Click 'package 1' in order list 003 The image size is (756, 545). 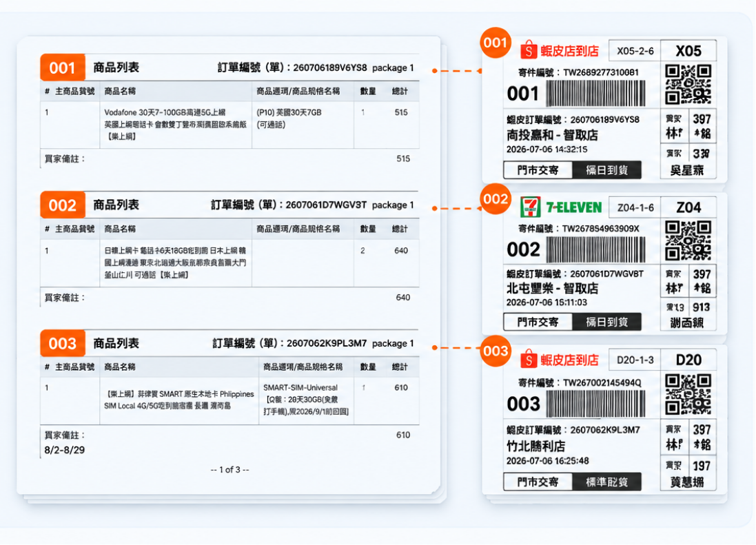pos(393,344)
